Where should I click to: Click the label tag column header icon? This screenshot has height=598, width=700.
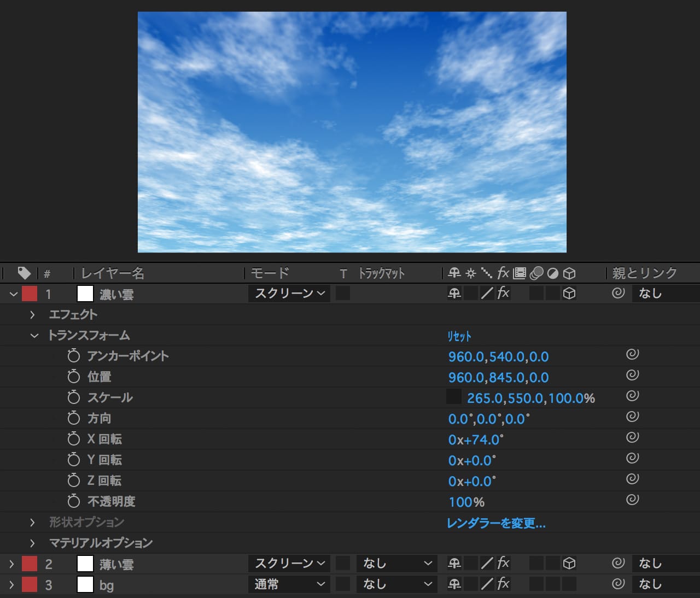(x=24, y=273)
